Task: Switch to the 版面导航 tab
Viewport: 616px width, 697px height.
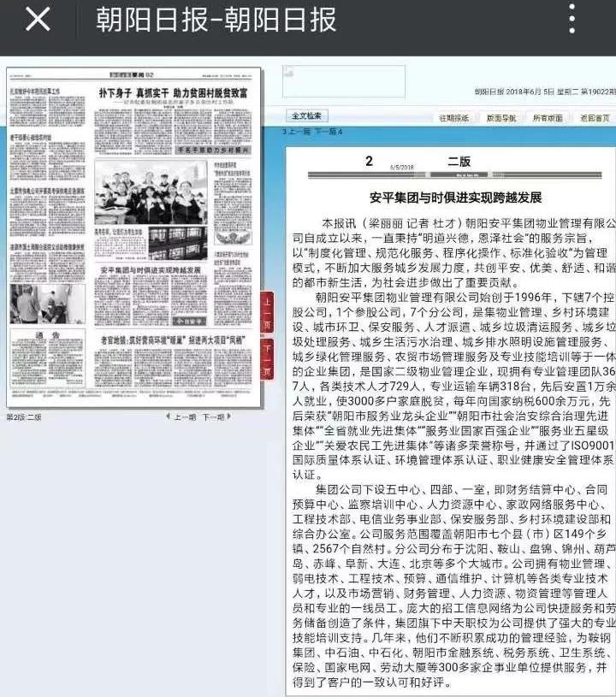Action: click(x=500, y=118)
